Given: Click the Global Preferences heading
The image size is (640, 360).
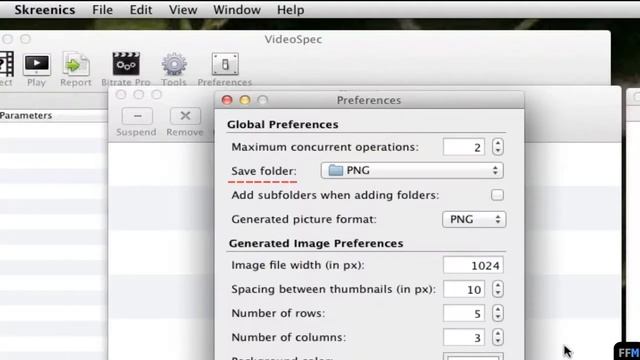Looking at the screenshot, I should pyautogui.click(x=282, y=124).
